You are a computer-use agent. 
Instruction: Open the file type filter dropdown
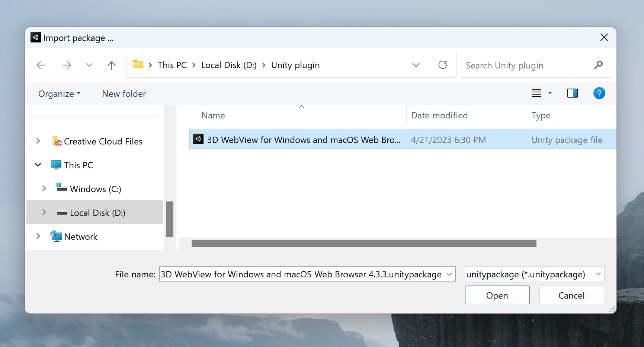[599, 274]
